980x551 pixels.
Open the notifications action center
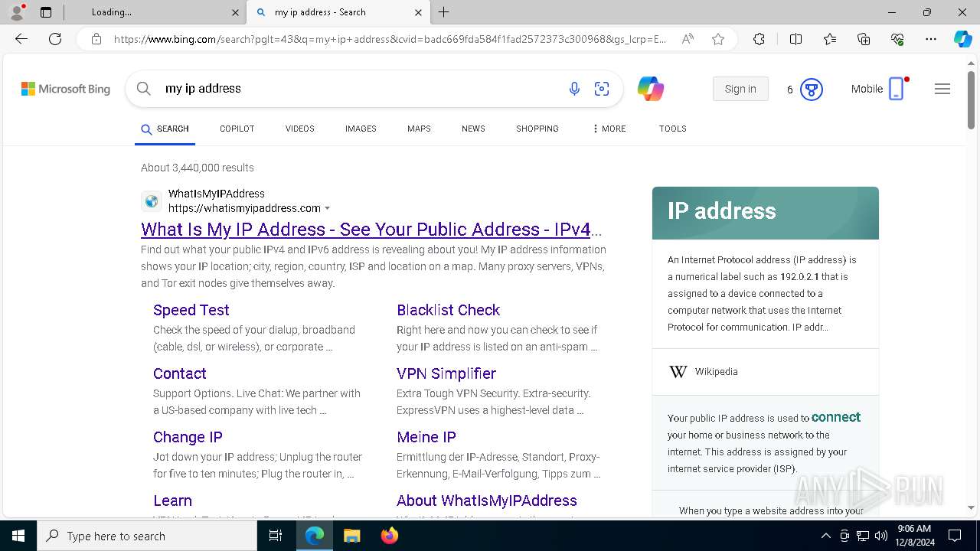[x=955, y=536]
